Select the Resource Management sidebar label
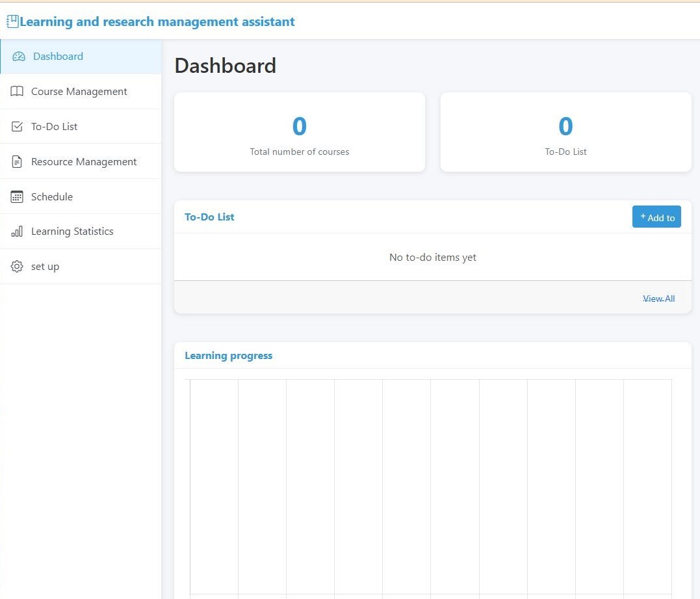 click(84, 162)
